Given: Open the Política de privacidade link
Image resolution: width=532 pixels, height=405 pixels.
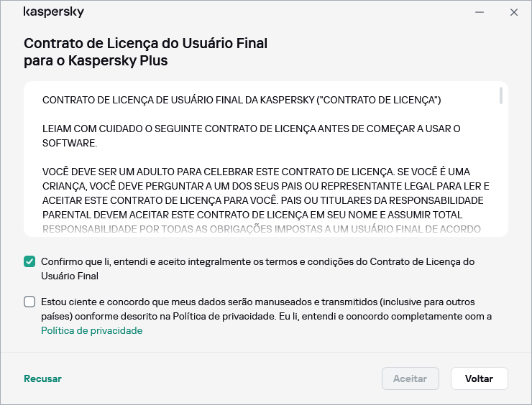Looking at the screenshot, I should pos(91,331).
